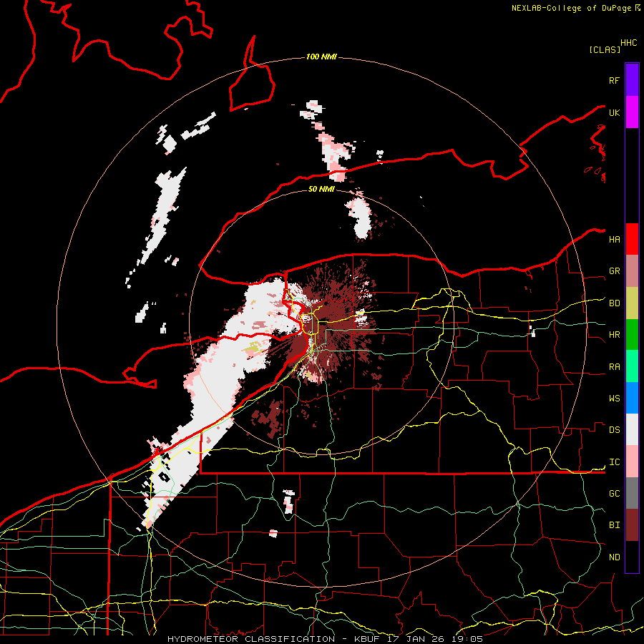Viewport: 644px width, 644px height.
Task: Click the RF purple legend swatch
Action: click(632, 80)
